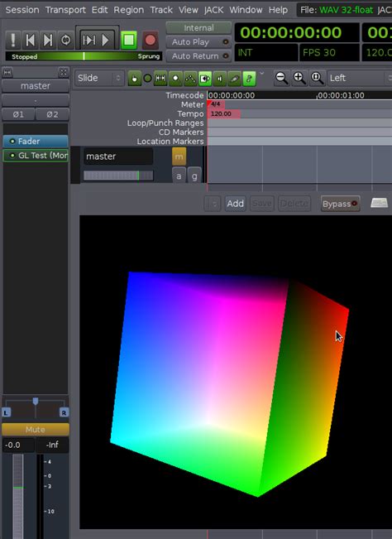Image resolution: width=392 pixels, height=539 pixels.
Task: Select the GL Test plugin entry
Action: point(36,156)
